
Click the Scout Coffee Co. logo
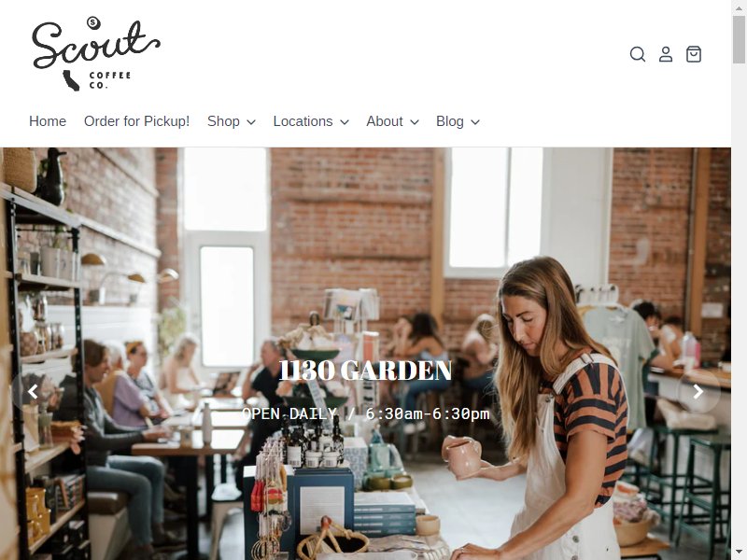(x=96, y=54)
